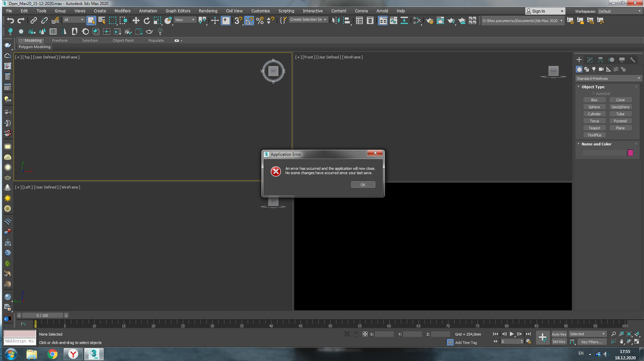
Task: Open the Windows Start menu orb
Action: tap(11, 354)
